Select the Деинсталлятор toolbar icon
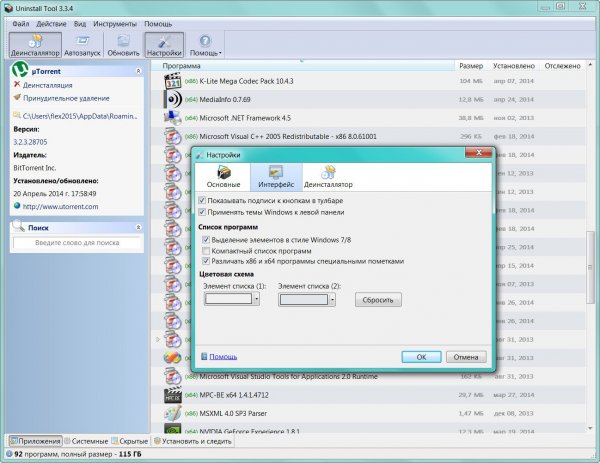 (x=35, y=45)
